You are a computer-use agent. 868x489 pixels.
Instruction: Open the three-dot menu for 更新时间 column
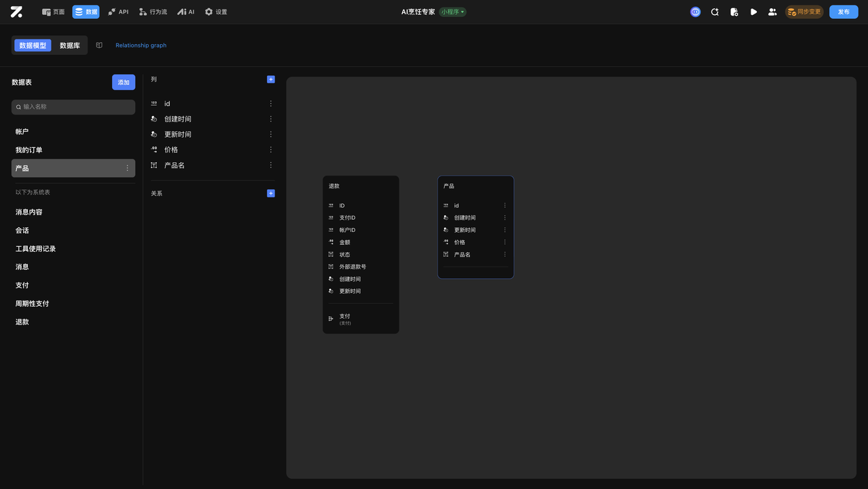pyautogui.click(x=271, y=134)
